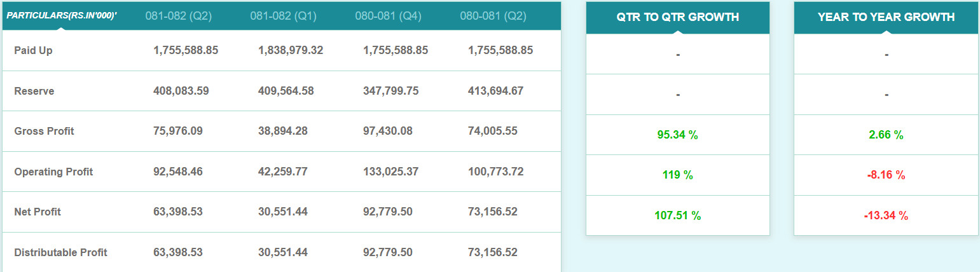Select the Reserve row label
980x272 pixels.
tap(34, 91)
